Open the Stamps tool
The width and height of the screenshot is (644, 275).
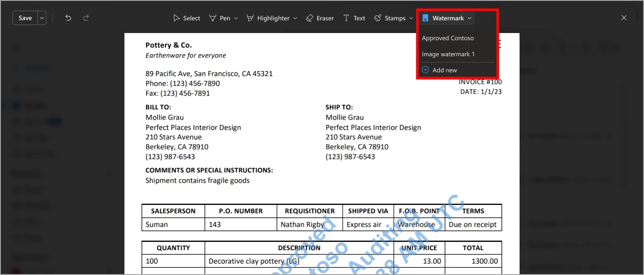click(390, 18)
